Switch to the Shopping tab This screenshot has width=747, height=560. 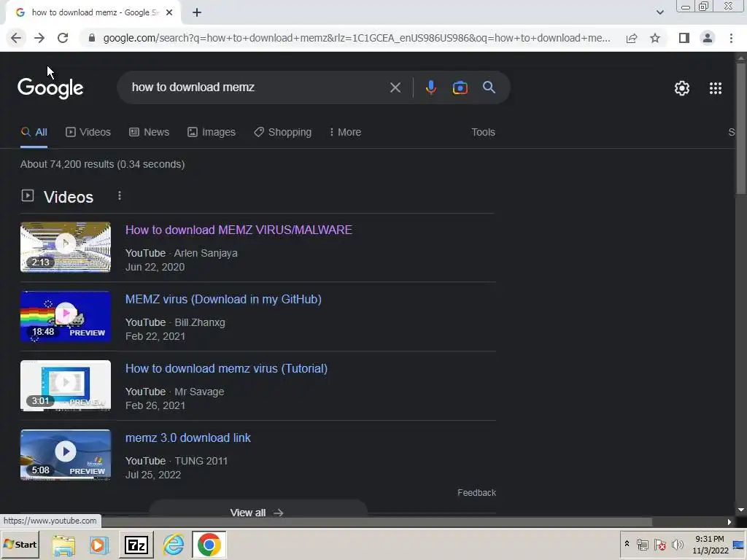tap(282, 132)
